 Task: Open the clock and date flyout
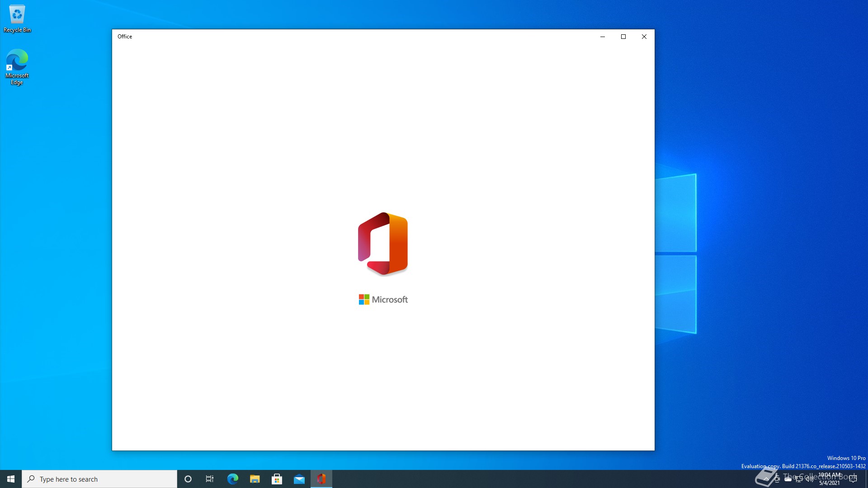pos(830,479)
